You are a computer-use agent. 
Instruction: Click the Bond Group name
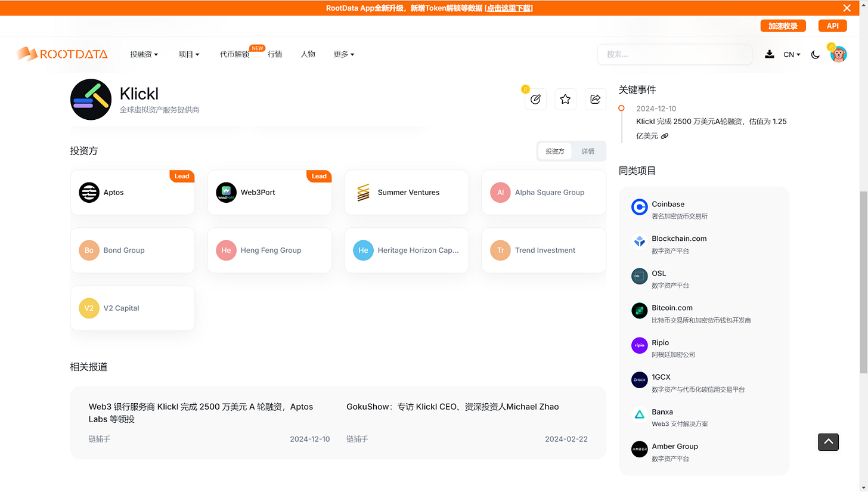[x=124, y=250]
